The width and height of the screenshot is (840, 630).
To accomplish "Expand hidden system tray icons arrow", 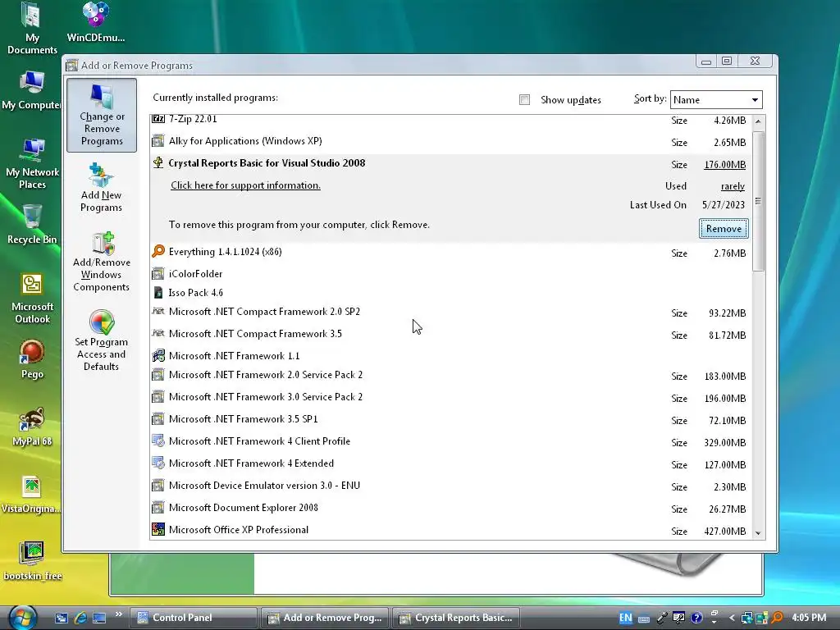I will coord(732,618).
